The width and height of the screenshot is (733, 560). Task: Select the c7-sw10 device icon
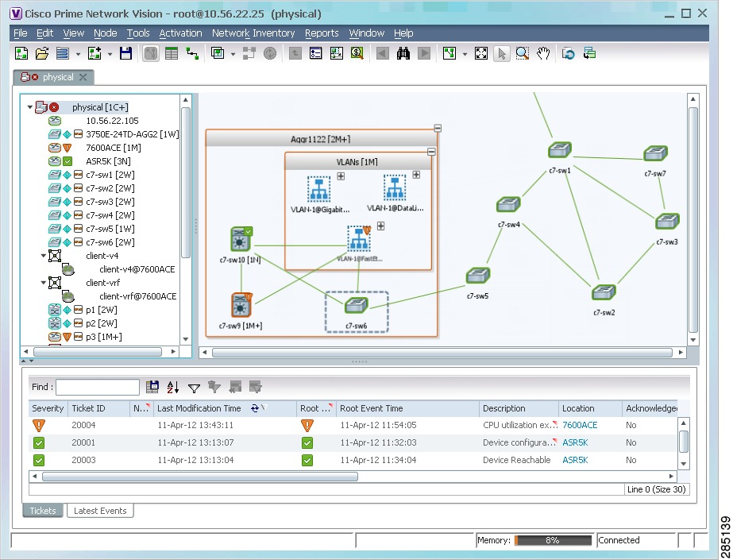pos(241,239)
